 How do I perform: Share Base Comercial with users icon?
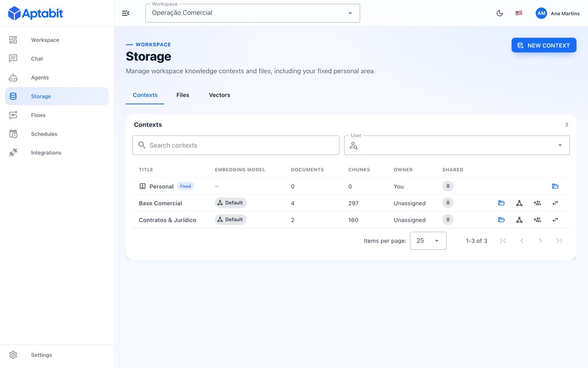[x=537, y=203]
